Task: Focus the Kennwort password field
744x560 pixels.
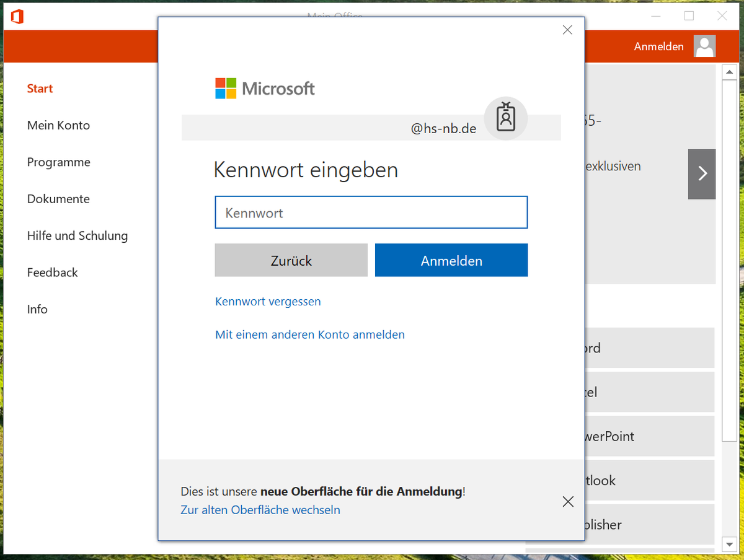Action: click(x=371, y=212)
